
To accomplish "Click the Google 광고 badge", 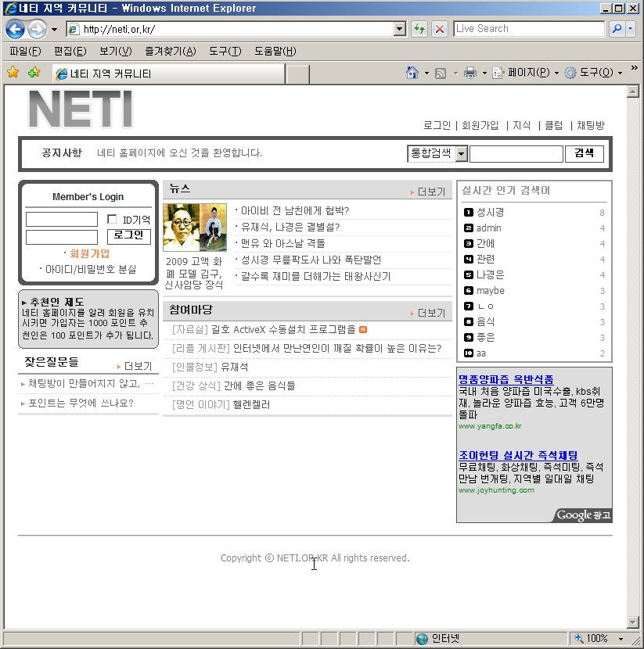I will (583, 515).
